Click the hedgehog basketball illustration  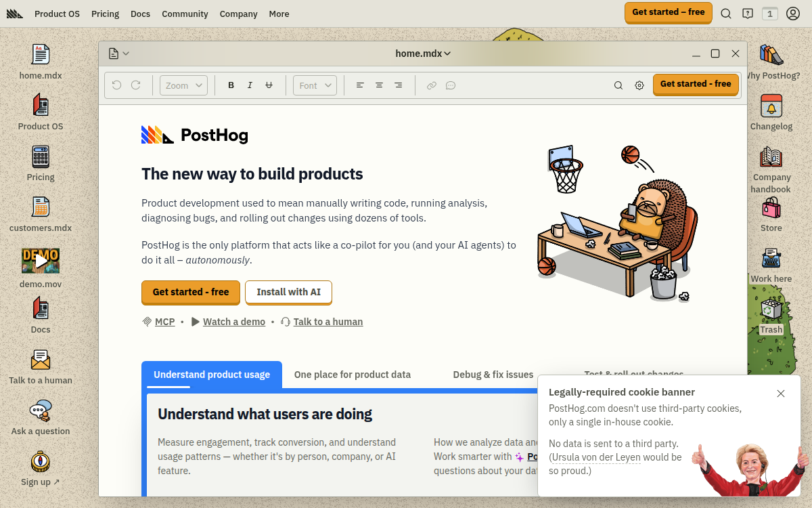[x=617, y=222]
